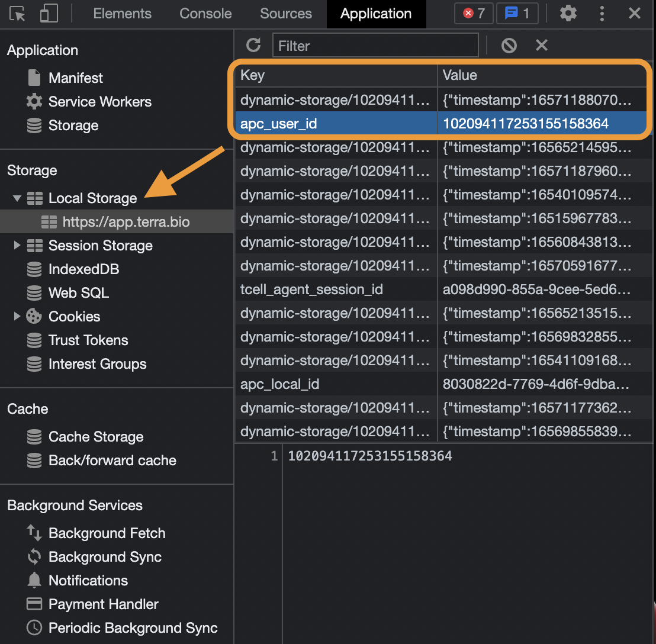The image size is (656, 644).
Task: Switch to the Console tab
Action: point(205,14)
